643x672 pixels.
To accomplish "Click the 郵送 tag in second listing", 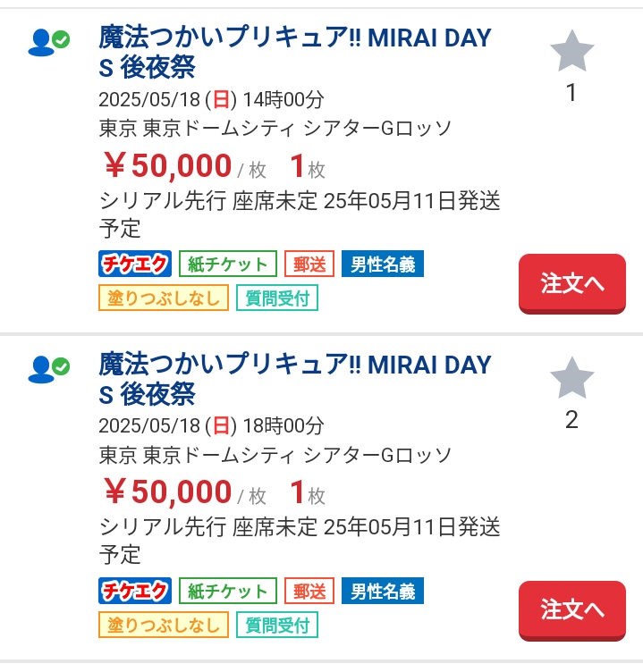I will point(309,591).
